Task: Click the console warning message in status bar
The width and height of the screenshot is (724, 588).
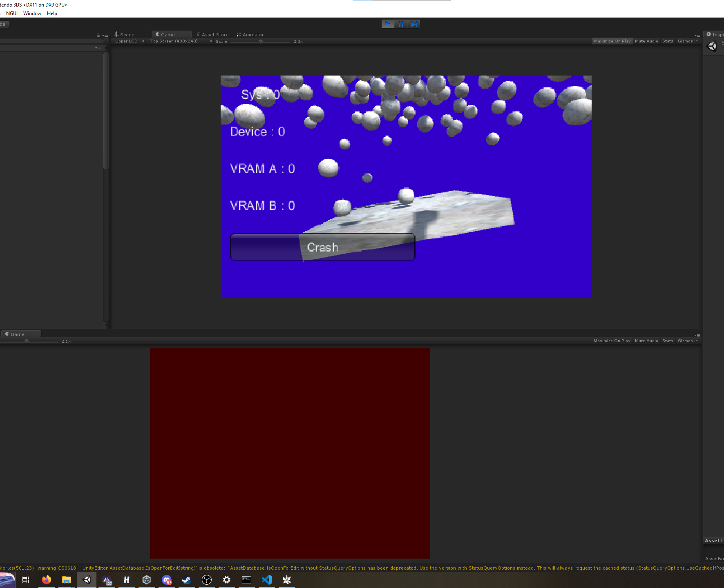Action: click(362, 568)
